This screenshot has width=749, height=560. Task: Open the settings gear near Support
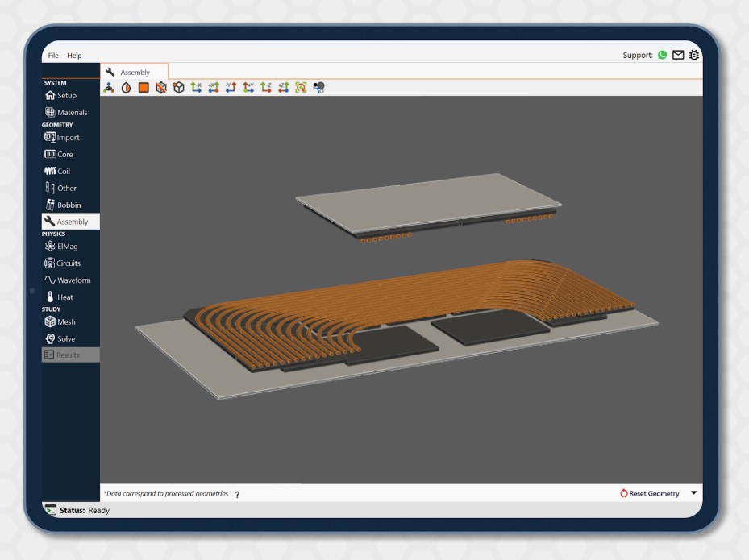click(x=694, y=55)
